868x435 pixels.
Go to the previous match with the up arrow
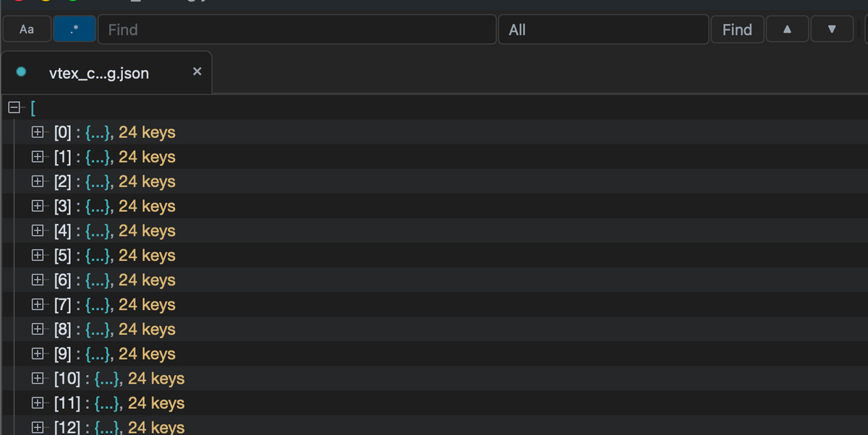click(x=787, y=30)
